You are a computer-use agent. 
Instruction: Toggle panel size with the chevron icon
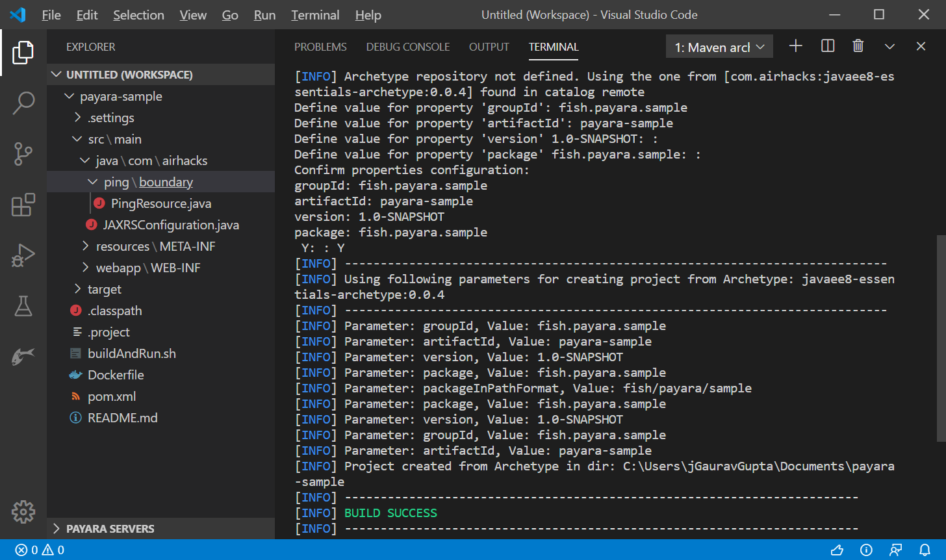click(x=889, y=46)
